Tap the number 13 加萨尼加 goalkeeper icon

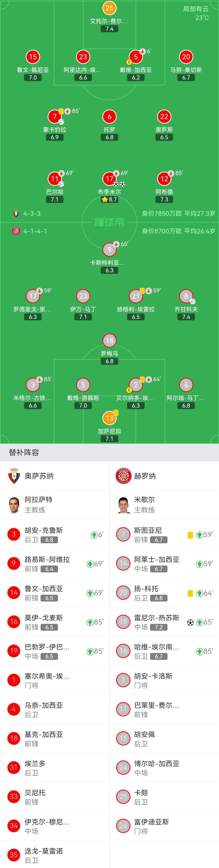coord(109,418)
